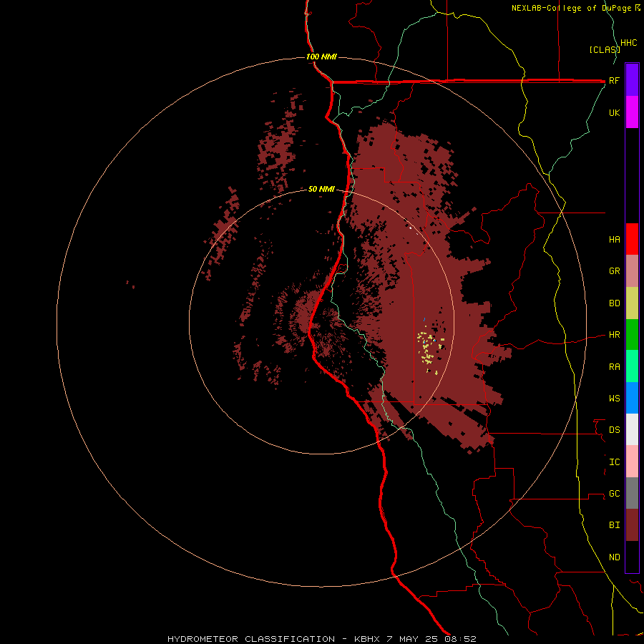644x644 pixels.
Task: Click the BI dark red legend swatch
Action: 632,525
